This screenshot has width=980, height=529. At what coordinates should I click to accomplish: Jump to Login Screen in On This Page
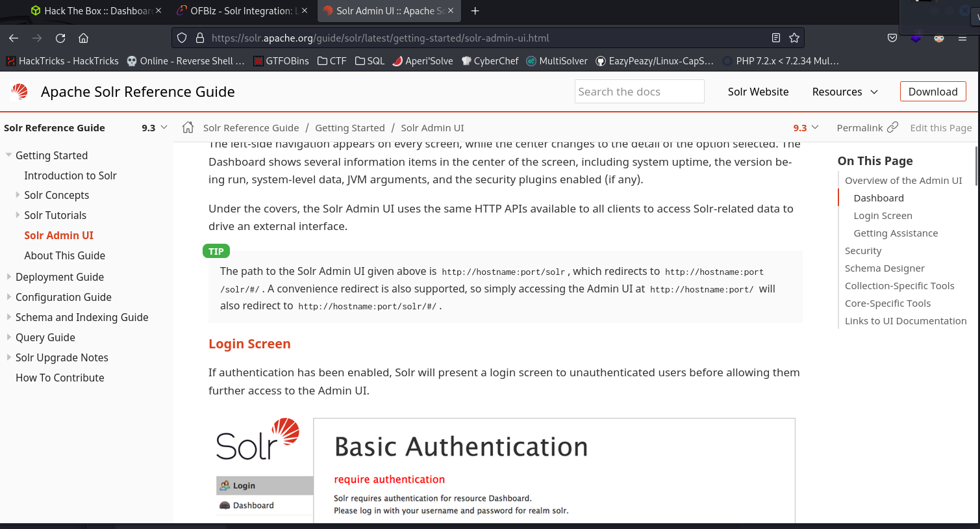(883, 216)
